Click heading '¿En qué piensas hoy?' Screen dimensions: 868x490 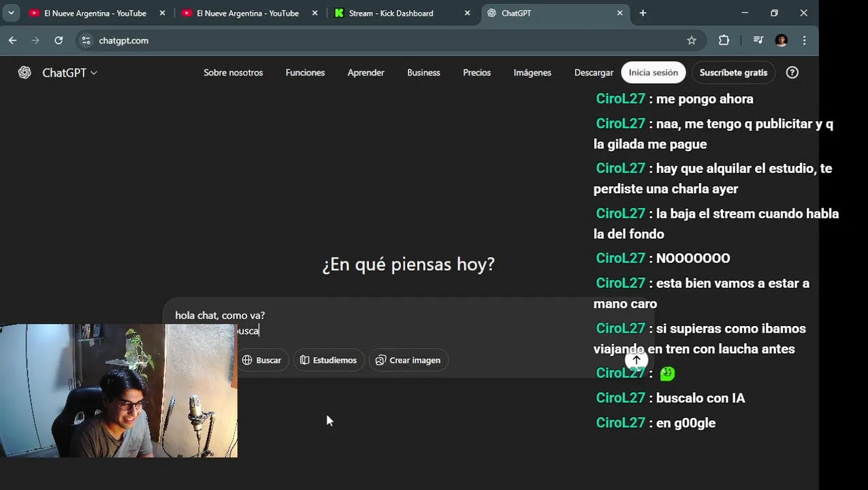tap(408, 264)
